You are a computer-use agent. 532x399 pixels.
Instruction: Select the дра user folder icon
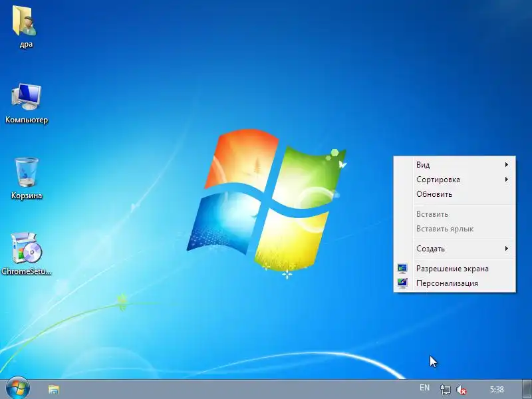click(x=25, y=21)
